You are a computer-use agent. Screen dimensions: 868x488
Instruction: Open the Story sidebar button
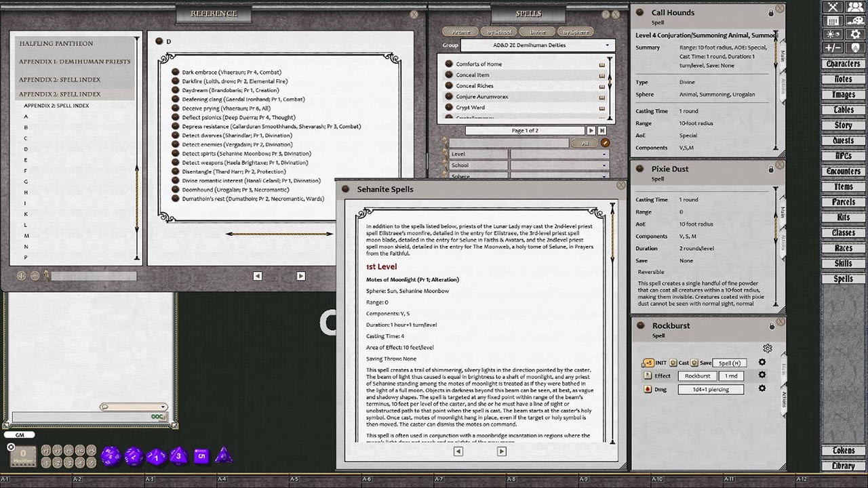844,125
